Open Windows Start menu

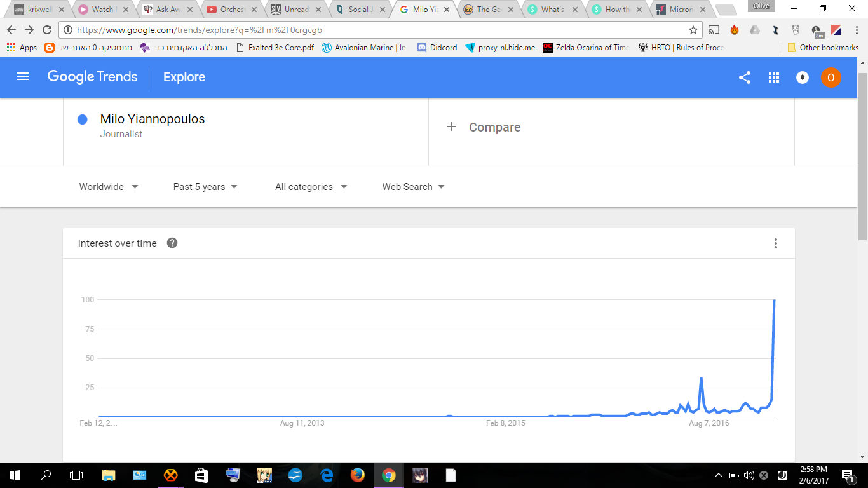(x=15, y=475)
